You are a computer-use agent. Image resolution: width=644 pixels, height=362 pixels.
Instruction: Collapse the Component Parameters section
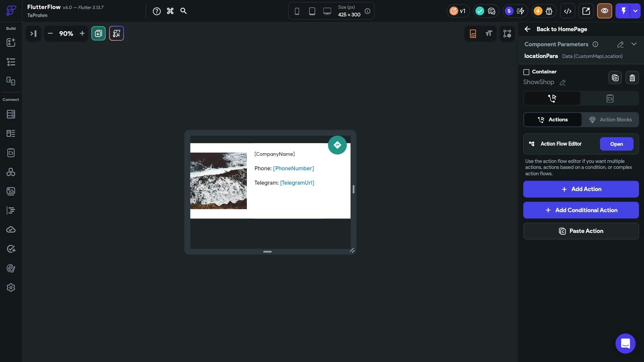pos(634,44)
